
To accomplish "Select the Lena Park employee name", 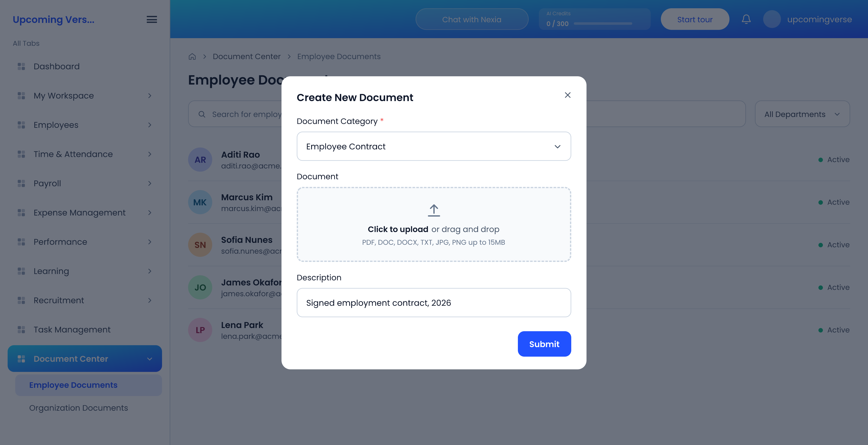I will click(x=242, y=325).
